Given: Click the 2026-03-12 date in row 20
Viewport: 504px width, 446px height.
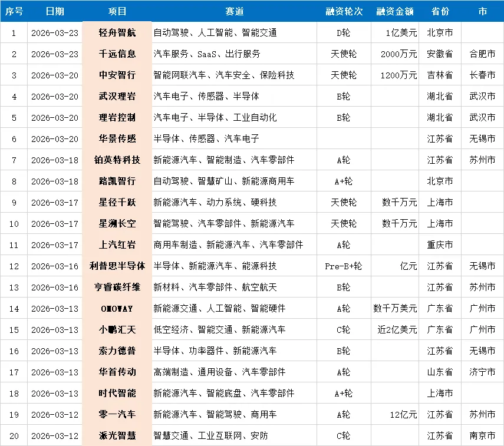Looking at the screenshot, I should (x=55, y=435).
